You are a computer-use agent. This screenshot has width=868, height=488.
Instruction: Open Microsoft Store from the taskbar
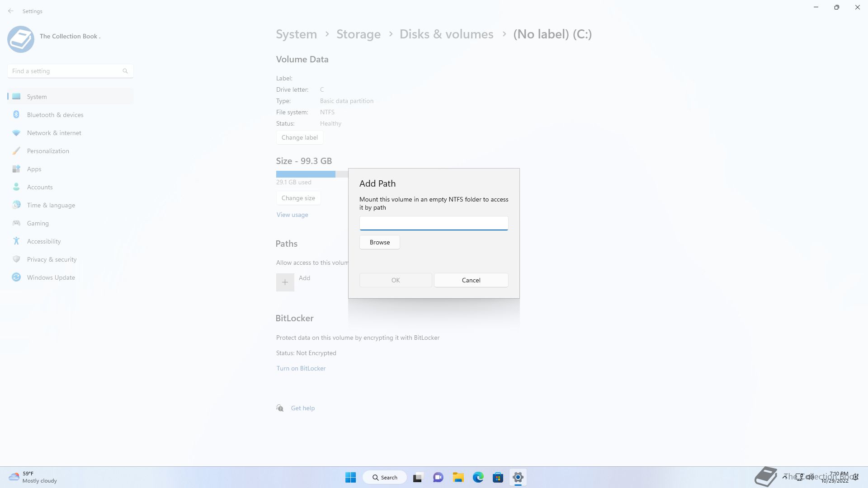[498, 477]
